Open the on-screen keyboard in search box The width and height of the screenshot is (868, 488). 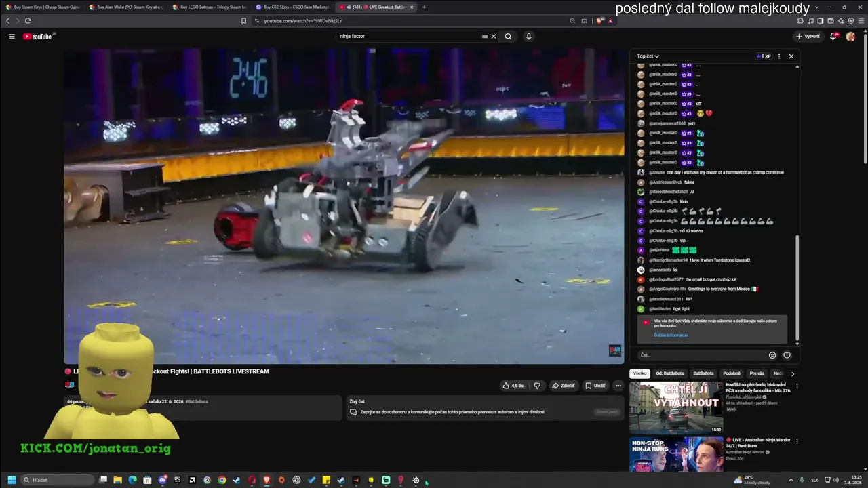[x=485, y=37]
